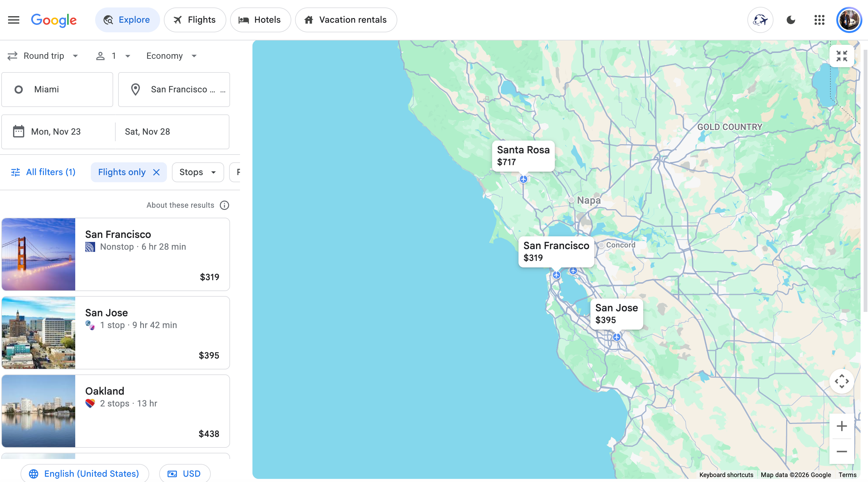Click the destination pin icon
This screenshot has width=868, height=482.
point(136,89)
